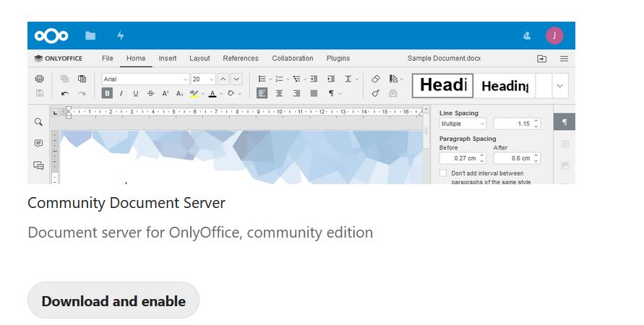Click the ONLYOFFICE logo
Viewport: 644px width, 325px height.
pos(59,58)
